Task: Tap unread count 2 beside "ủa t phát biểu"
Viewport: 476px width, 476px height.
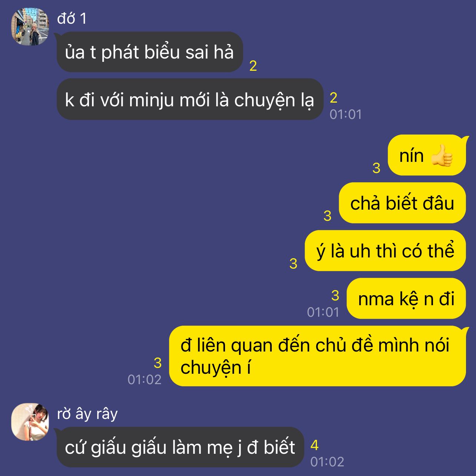Action: (253, 66)
